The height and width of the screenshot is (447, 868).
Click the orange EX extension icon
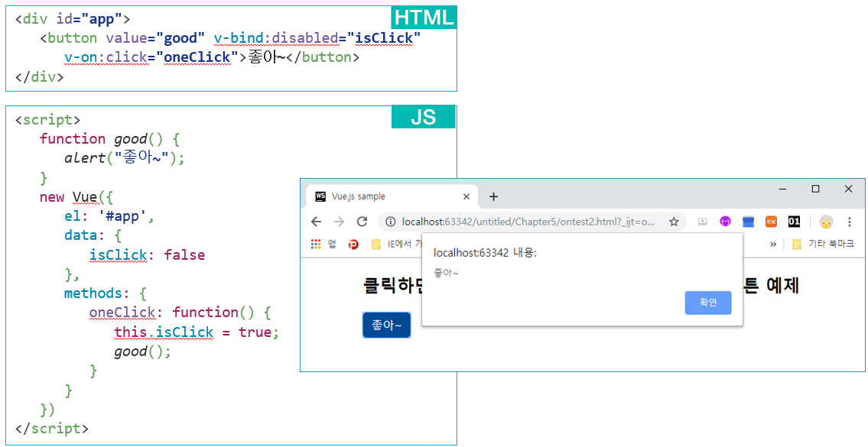click(771, 222)
